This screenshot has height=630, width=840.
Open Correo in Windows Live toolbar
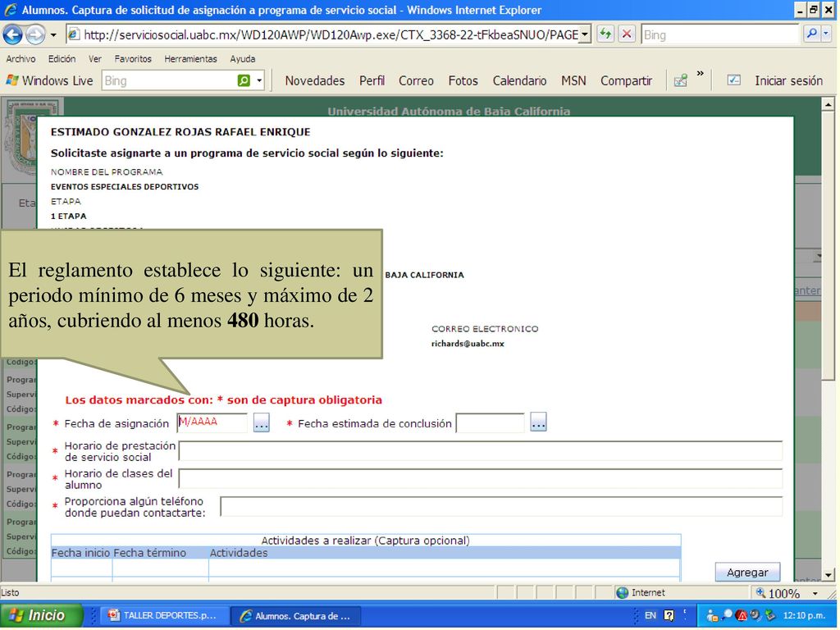(x=416, y=81)
